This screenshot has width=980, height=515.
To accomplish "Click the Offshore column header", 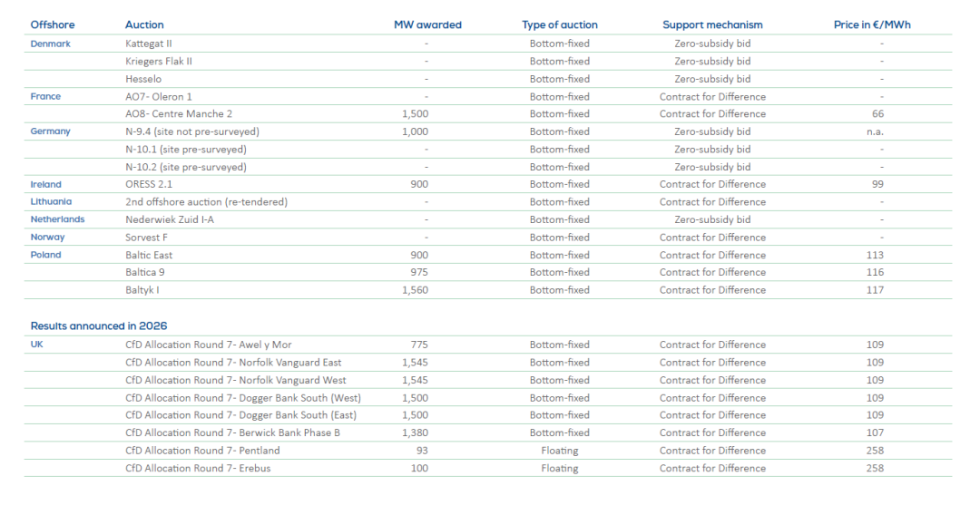I will coord(51,24).
